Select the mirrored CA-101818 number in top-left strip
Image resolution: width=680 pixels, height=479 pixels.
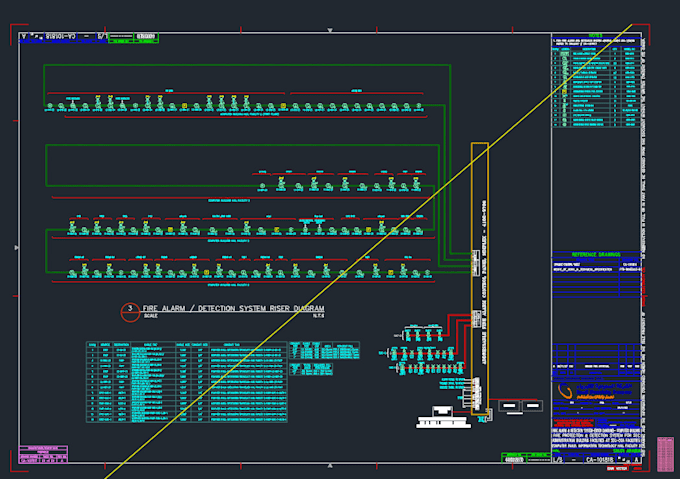coord(61,36)
